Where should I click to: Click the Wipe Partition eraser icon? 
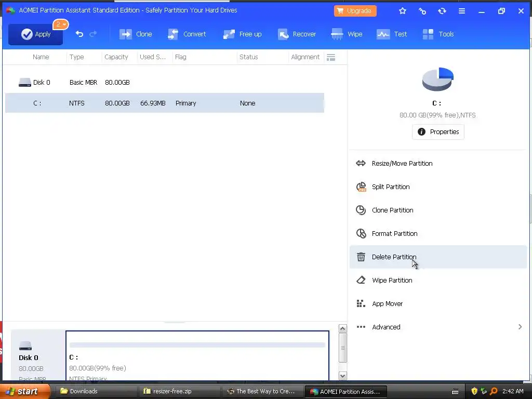click(361, 280)
